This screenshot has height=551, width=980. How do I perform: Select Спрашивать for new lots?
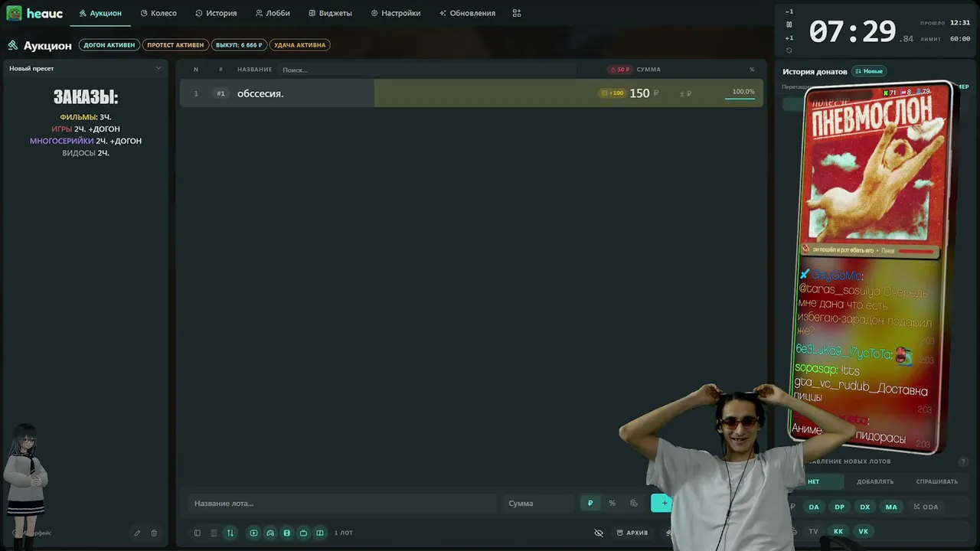coord(937,481)
